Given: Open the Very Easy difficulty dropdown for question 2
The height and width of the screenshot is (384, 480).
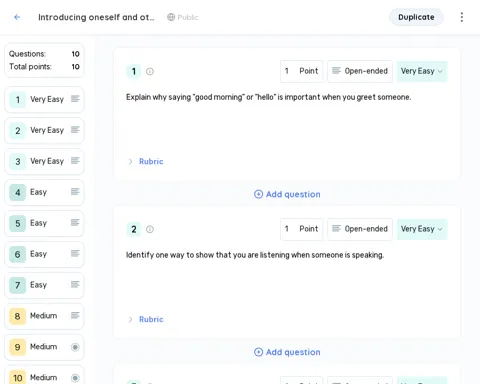Looking at the screenshot, I should 422,229.
